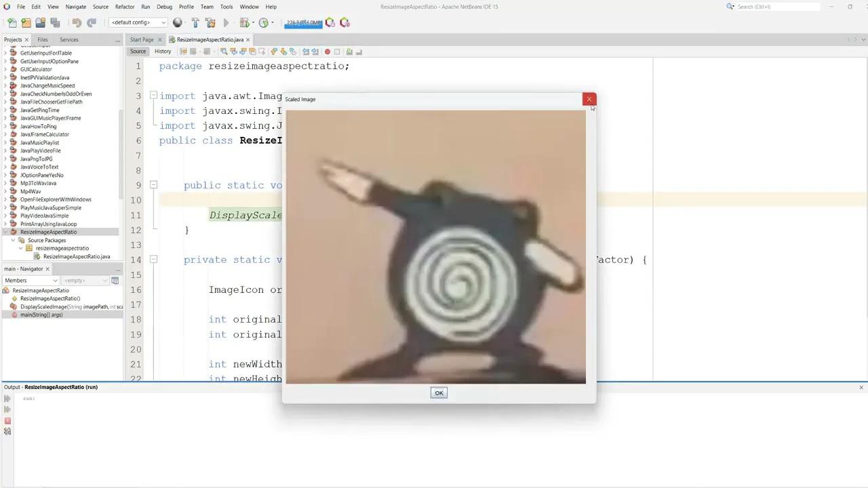Clean and build the project
This screenshot has width=868, height=488.
click(211, 22)
